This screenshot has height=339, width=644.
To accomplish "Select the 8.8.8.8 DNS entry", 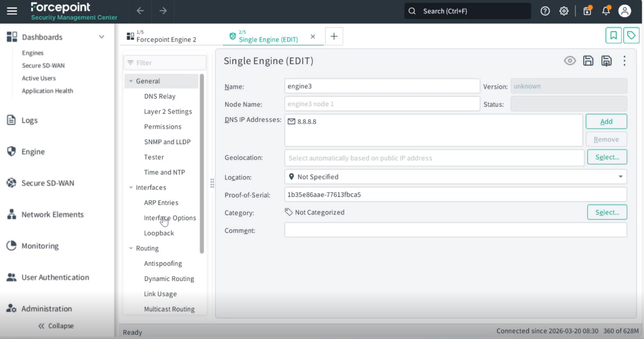I will point(302,122).
